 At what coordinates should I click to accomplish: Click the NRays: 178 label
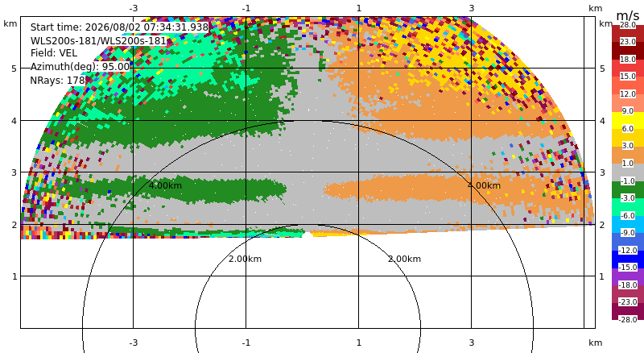57,81
